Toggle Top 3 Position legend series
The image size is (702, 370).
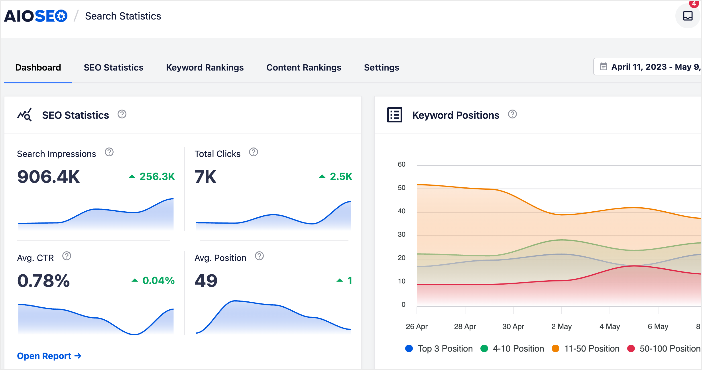(x=439, y=348)
